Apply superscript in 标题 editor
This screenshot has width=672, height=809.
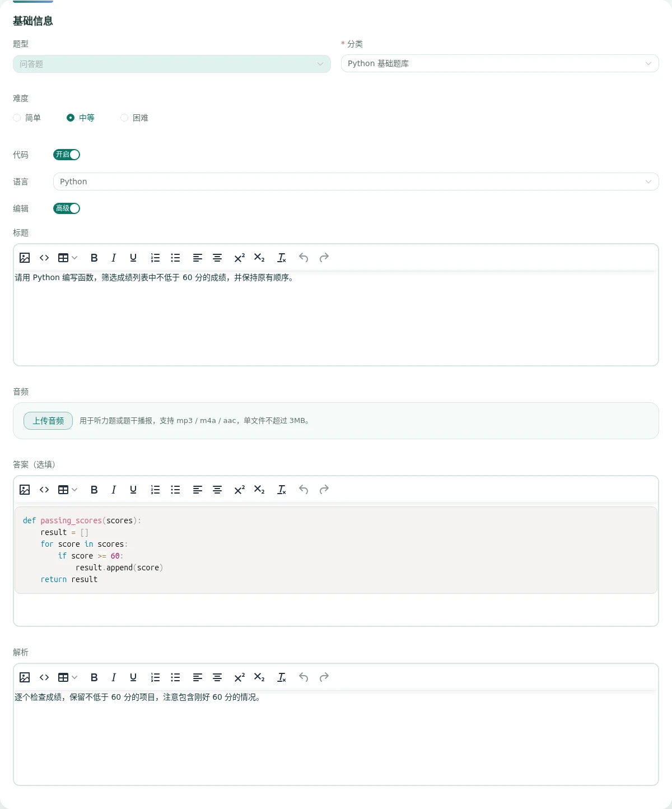click(240, 258)
